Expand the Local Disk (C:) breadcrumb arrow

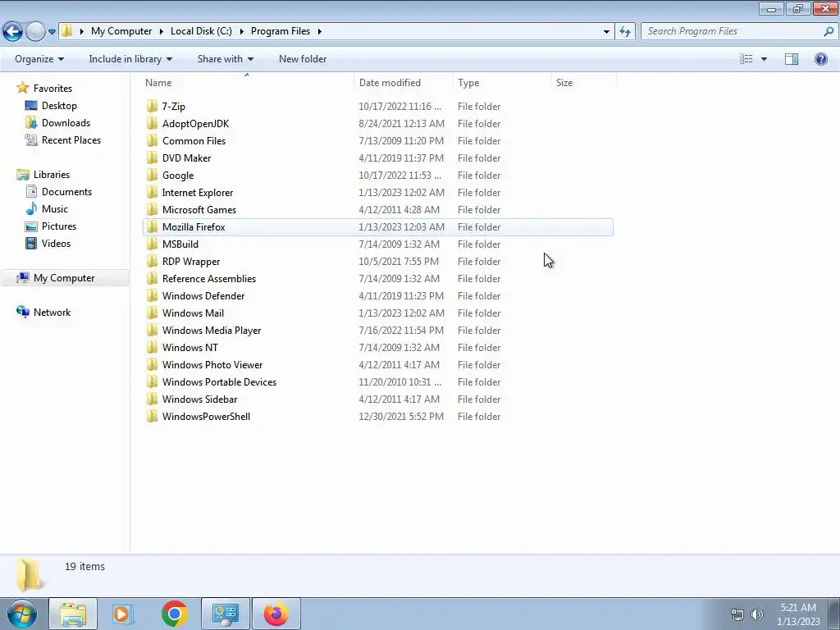pyautogui.click(x=242, y=32)
